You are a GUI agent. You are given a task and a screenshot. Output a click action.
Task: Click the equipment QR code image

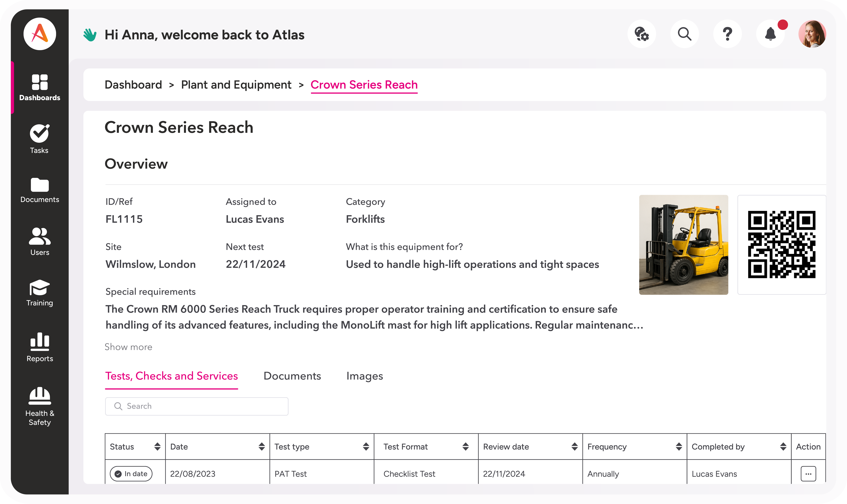pyautogui.click(x=782, y=245)
